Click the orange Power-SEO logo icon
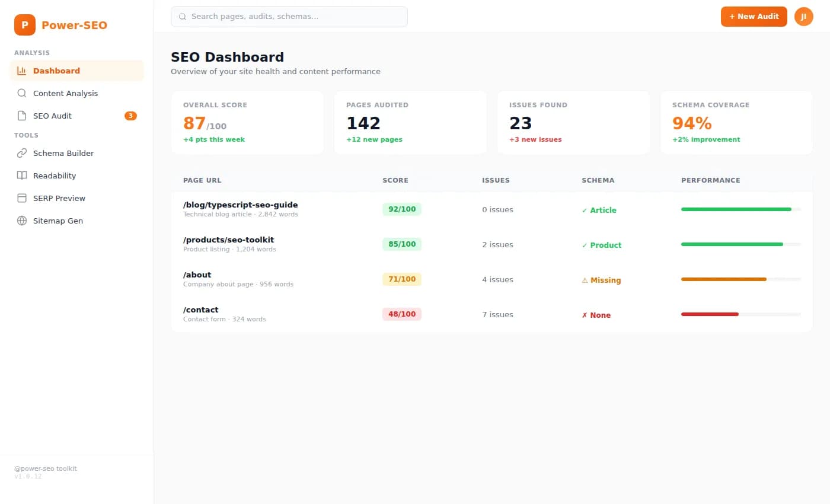This screenshot has width=830, height=504. pos(25,25)
